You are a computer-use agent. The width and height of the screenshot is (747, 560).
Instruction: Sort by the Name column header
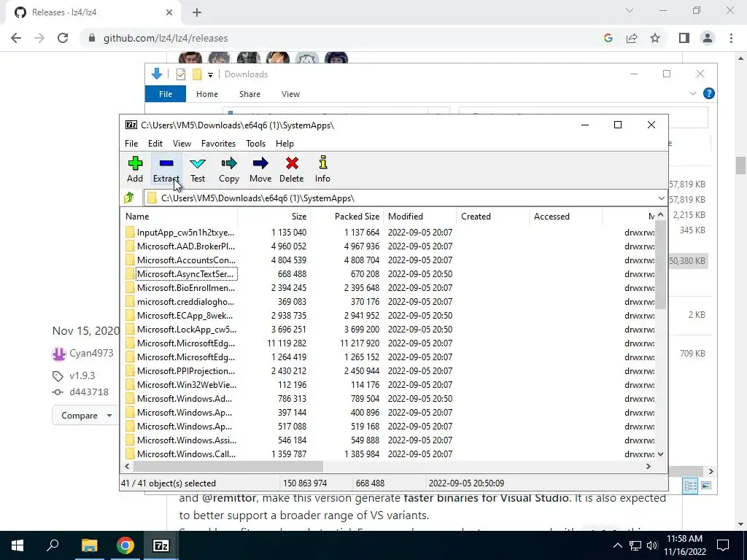(x=179, y=216)
